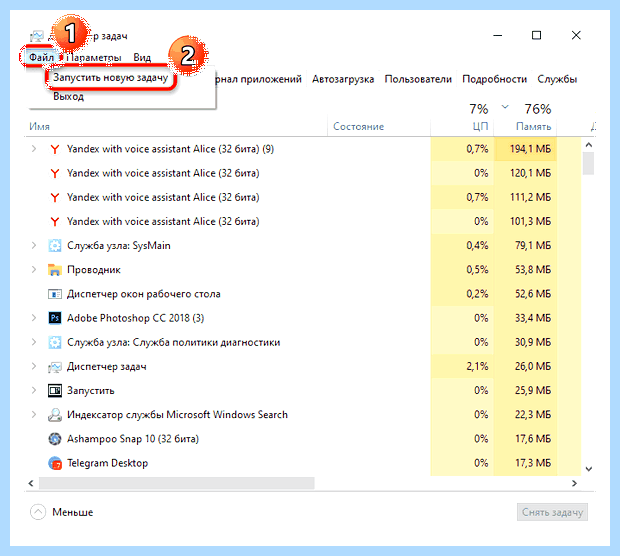Expand the Adobe Photoshop CC 2018 group

point(34,318)
